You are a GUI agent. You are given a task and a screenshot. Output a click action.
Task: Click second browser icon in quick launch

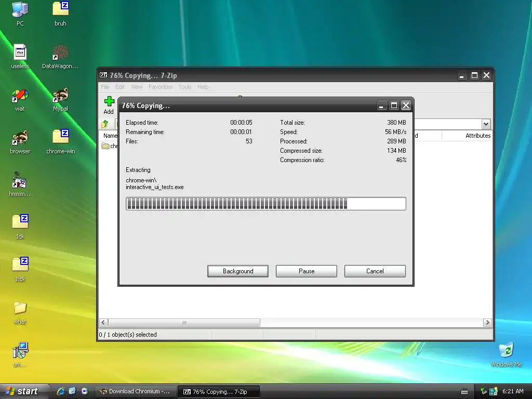coord(72,391)
